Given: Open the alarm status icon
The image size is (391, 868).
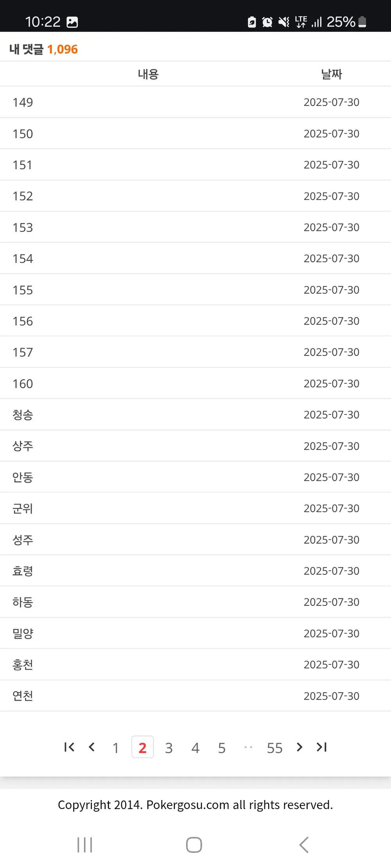Looking at the screenshot, I should pyautogui.click(x=267, y=22).
